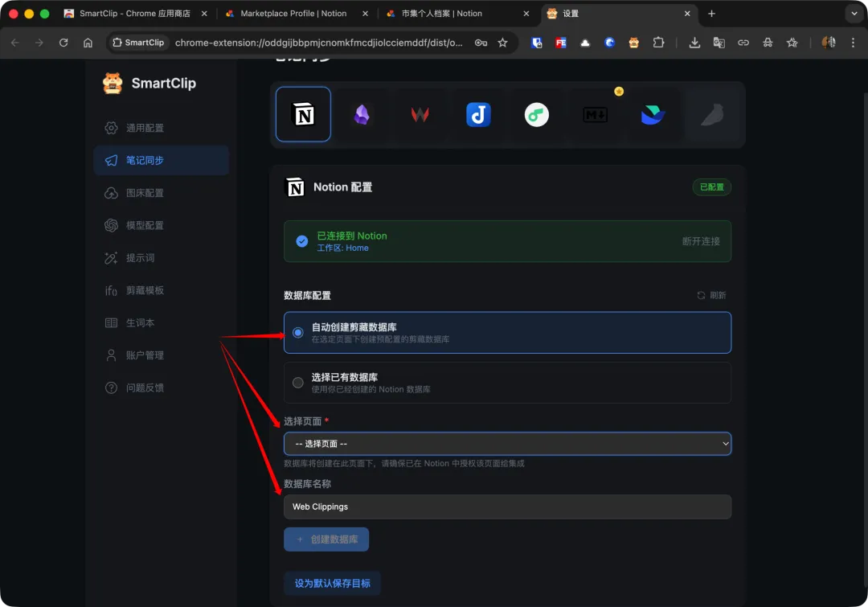Choose 自动创建剪藏数据库 radio option
Viewport: 868px width, 607px height.
tap(298, 333)
